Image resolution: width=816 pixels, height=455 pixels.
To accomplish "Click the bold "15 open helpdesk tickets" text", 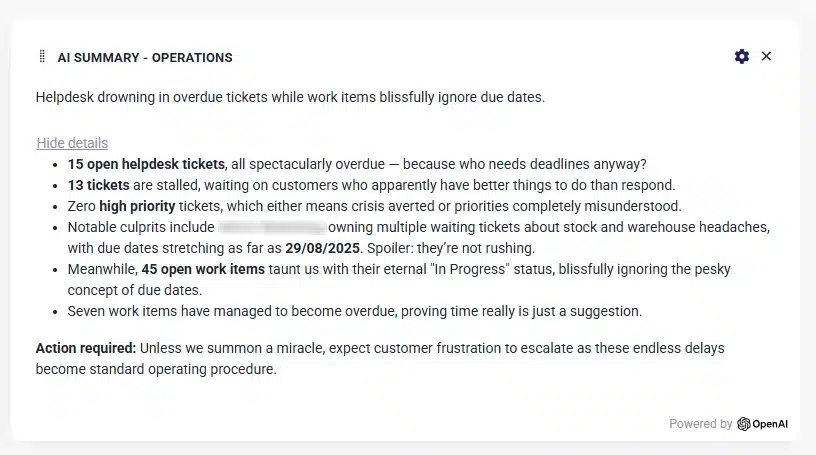I will (147, 164).
